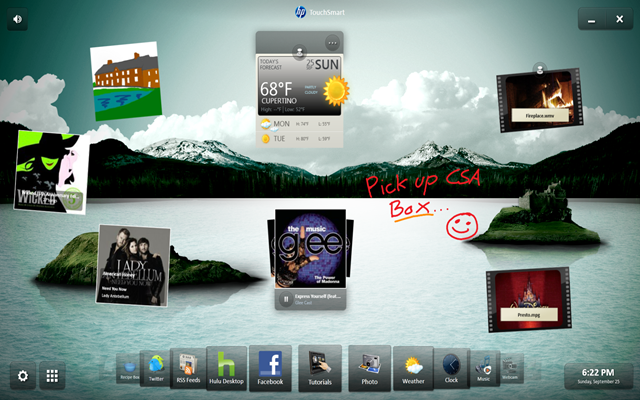Open the Webcam app tile
The image size is (640, 400).
tap(511, 368)
